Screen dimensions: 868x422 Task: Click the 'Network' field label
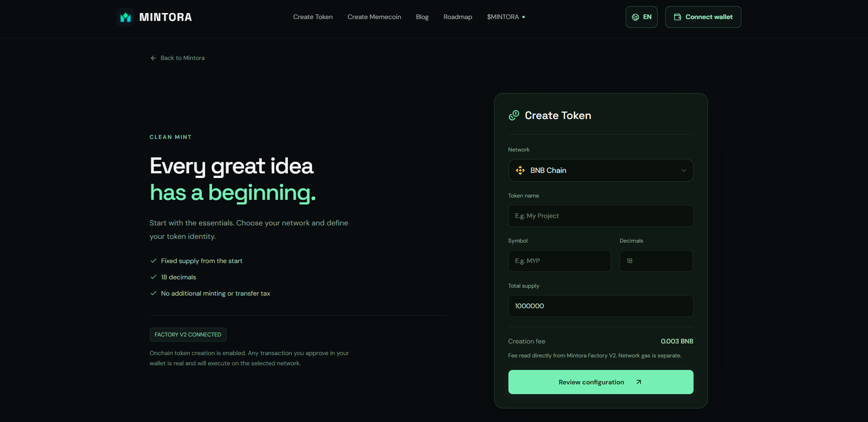click(x=519, y=150)
